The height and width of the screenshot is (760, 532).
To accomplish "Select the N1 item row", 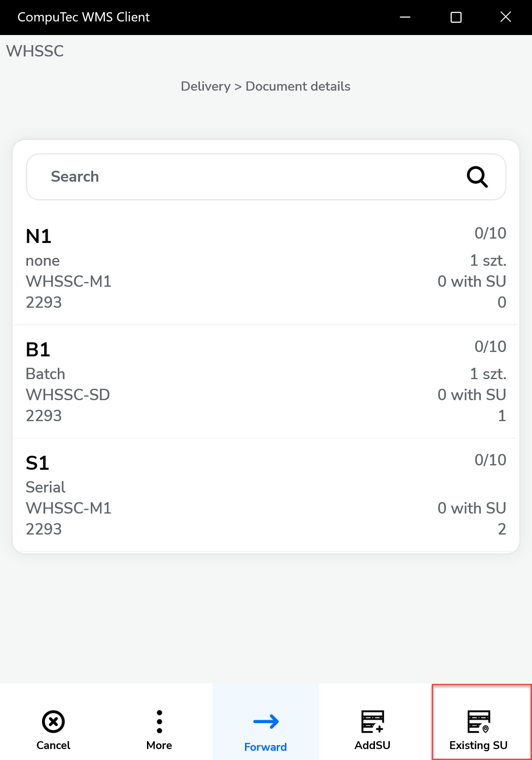I will pyautogui.click(x=266, y=268).
